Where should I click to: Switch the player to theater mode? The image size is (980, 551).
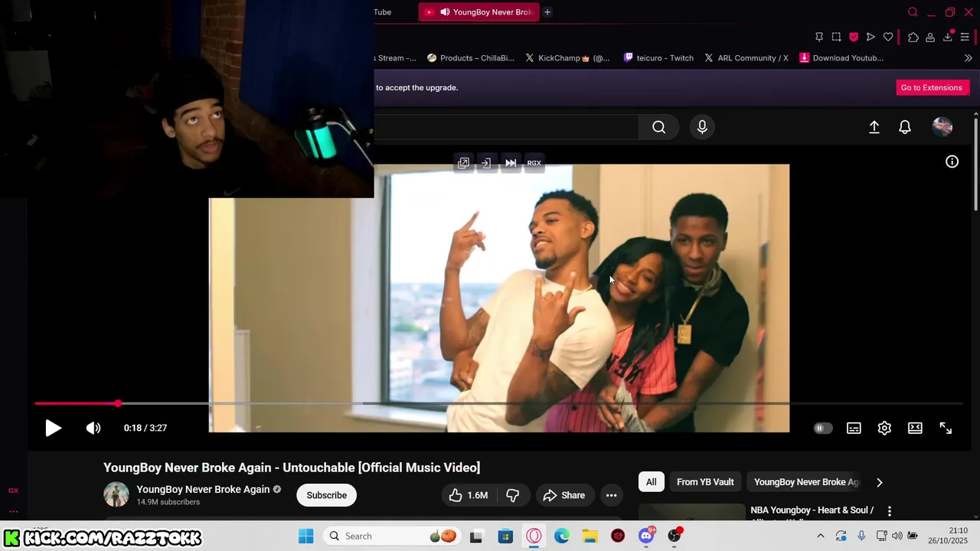tap(915, 429)
